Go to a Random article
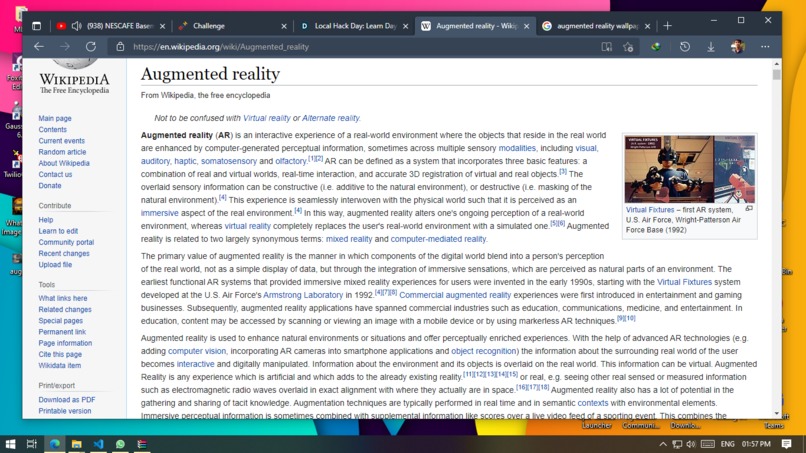 click(x=62, y=152)
